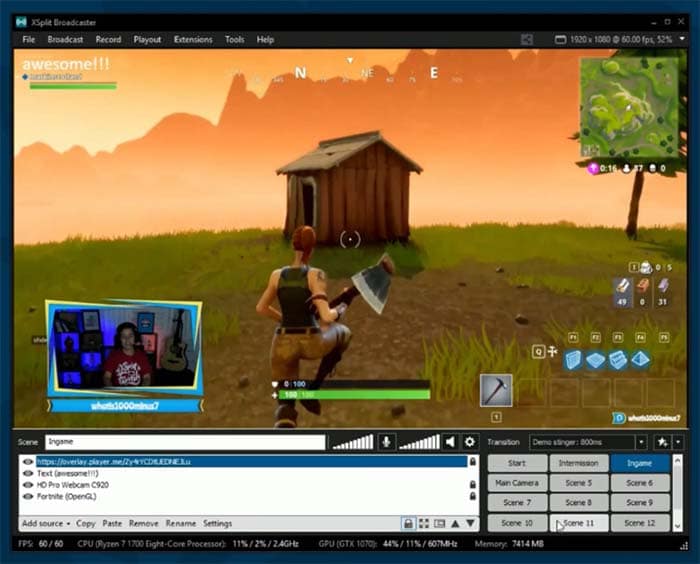Click the scene list scrollbar down arrow
Viewport: 700px width, 564px height.
tap(677, 526)
